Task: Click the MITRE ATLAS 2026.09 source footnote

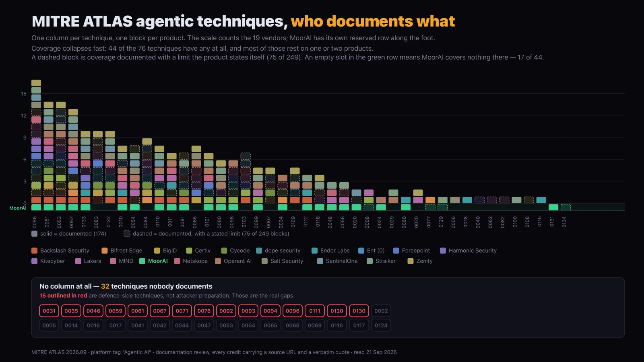Action: click(214, 352)
